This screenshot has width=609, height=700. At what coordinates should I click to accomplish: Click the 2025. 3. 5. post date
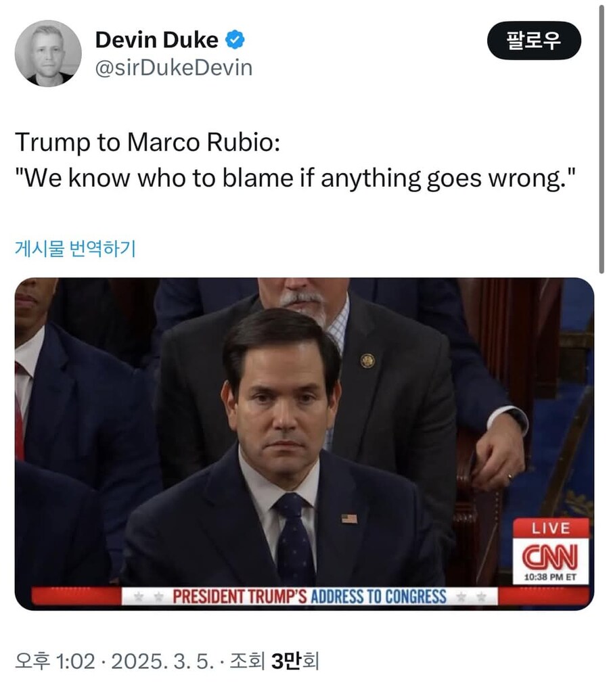(x=162, y=661)
